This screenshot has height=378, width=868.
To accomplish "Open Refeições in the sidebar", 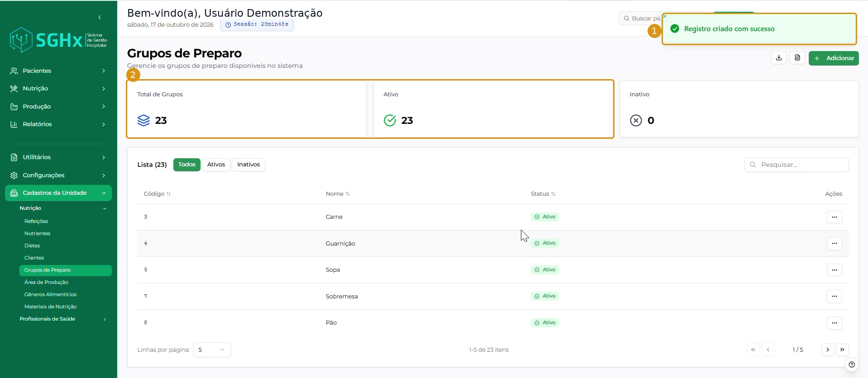I will (36, 221).
